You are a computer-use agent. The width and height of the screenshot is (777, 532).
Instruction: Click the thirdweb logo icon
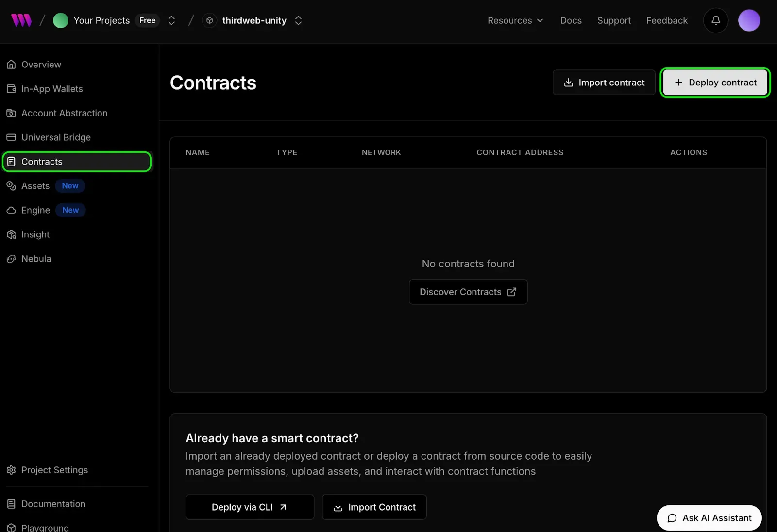click(21, 20)
